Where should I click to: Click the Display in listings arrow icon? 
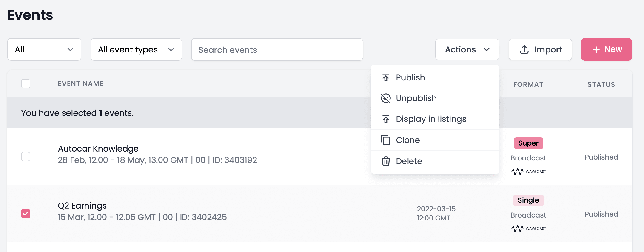pyautogui.click(x=386, y=119)
